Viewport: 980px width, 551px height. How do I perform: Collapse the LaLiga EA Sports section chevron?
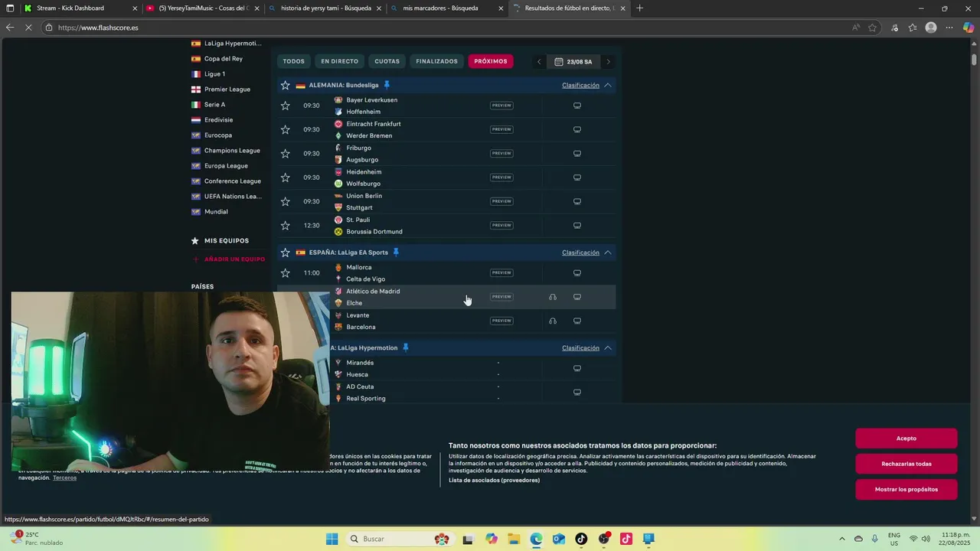(x=608, y=253)
